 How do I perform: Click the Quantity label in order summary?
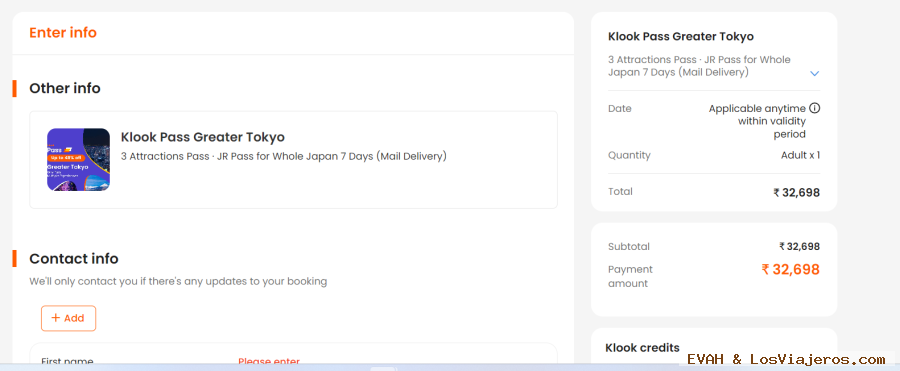tap(629, 155)
